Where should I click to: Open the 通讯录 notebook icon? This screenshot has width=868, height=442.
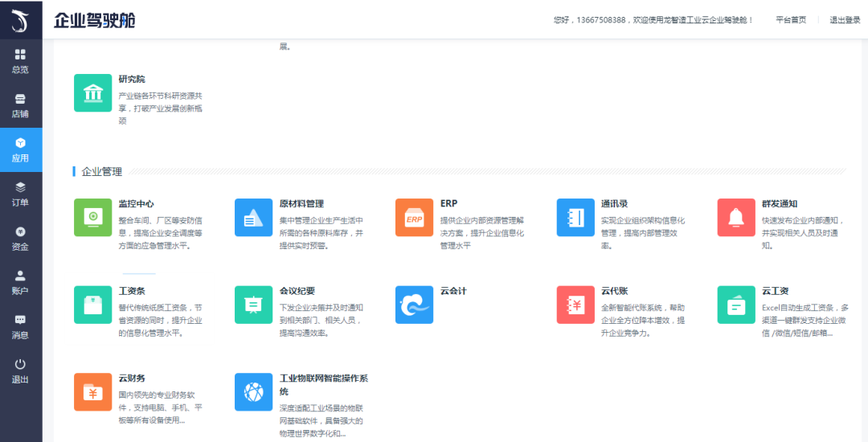point(575,217)
